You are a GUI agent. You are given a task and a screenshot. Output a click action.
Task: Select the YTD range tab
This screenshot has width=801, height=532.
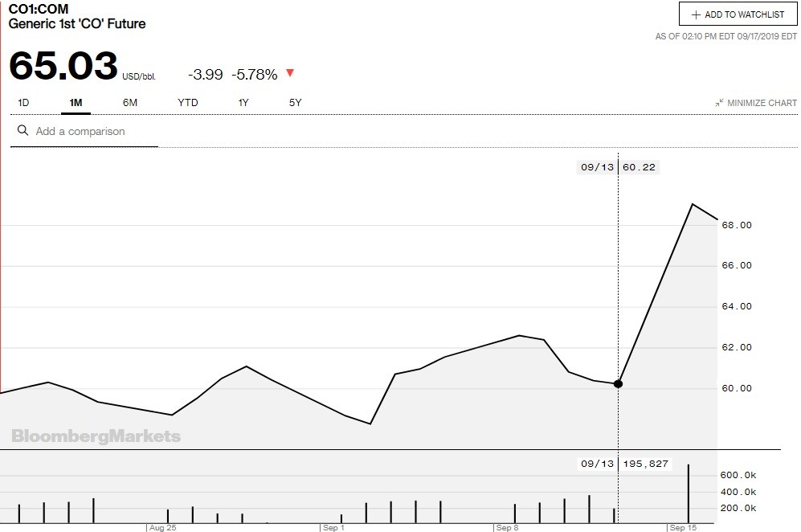pyautogui.click(x=188, y=103)
